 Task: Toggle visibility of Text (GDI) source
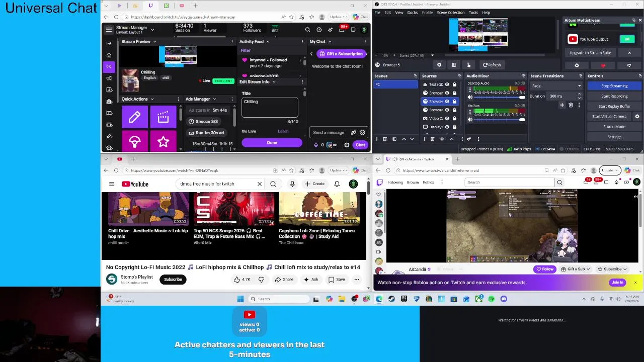(447, 84)
